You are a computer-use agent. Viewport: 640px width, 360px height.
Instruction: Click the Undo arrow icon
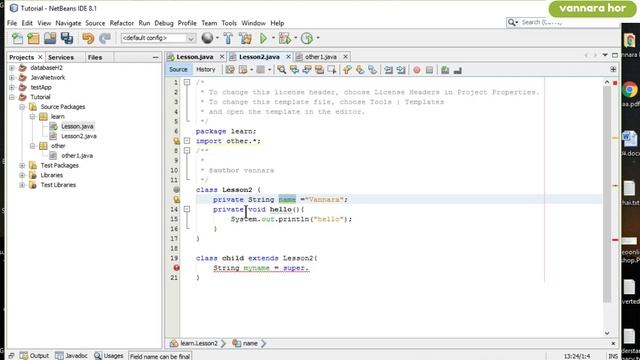88,38
